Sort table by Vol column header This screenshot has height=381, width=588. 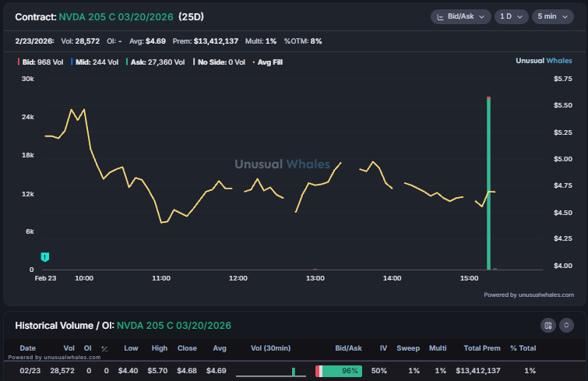pyautogui.click(x=69, y=348)
